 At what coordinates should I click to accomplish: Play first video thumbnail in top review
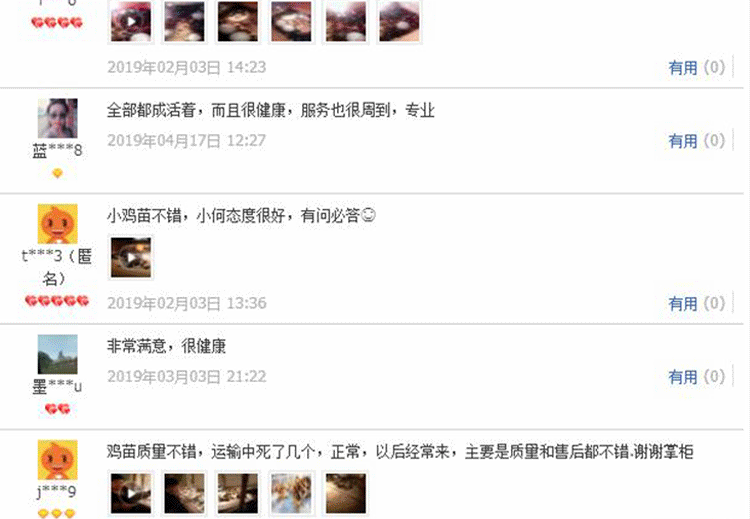tap(131, 22)
